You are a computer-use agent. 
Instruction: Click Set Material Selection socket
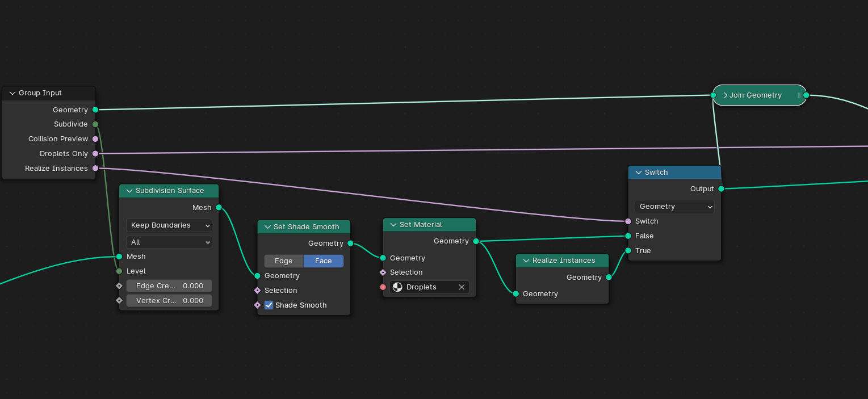[383, 272]
